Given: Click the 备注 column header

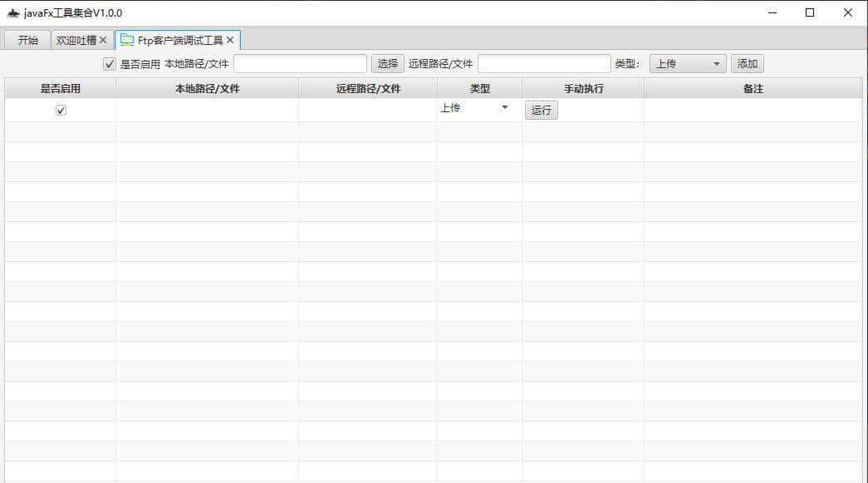Looking at the screenshot, I should tap(753, 87).
